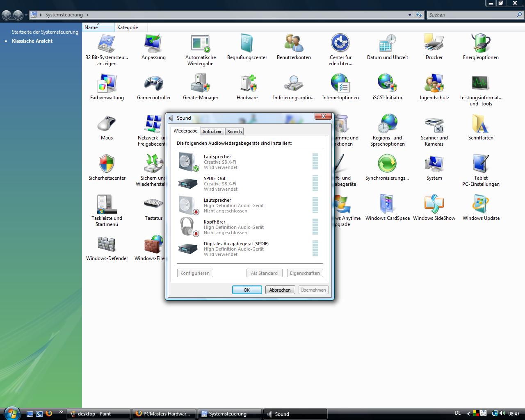Open the recent pages dropdown beside navigation arrows

point(26,15)
